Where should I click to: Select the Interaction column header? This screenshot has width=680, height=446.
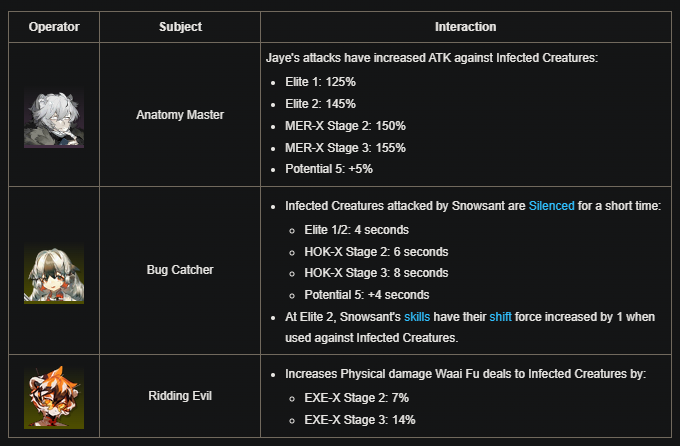coord(465,27)
